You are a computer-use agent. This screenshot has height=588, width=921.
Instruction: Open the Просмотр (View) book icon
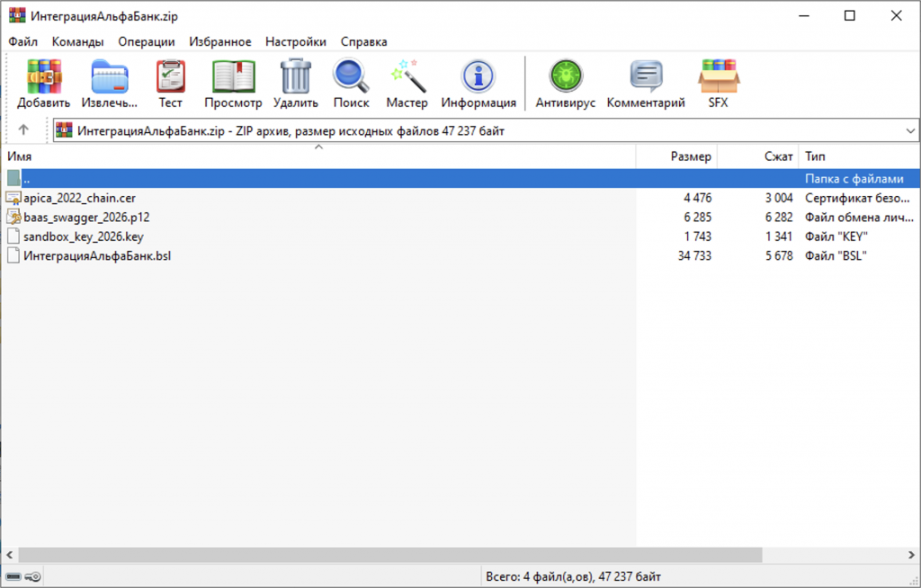tap(233, 76)
